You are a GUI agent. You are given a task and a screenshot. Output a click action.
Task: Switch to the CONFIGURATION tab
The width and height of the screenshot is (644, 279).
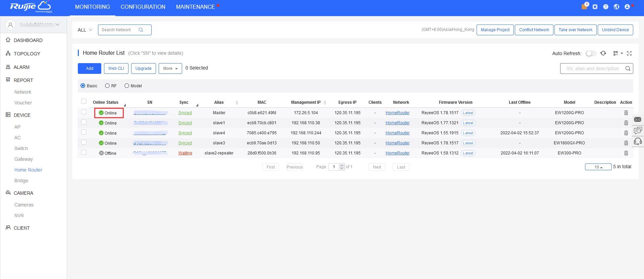coord(143,7)
